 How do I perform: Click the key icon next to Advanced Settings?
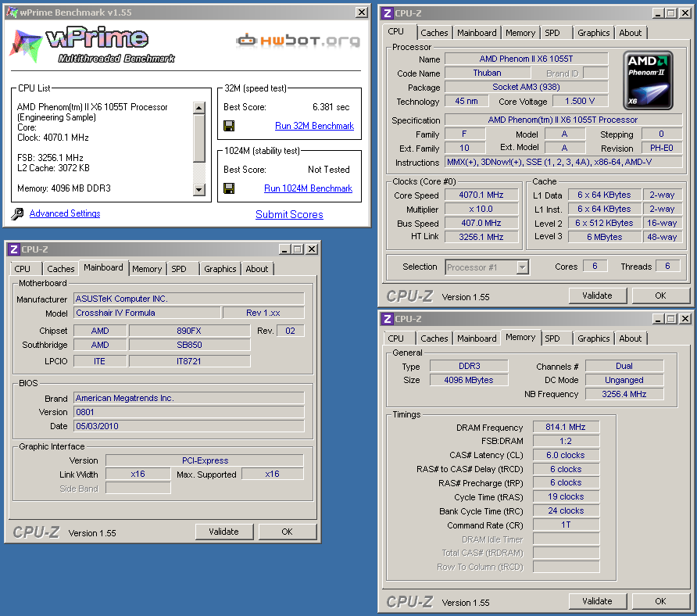[x=17, y=214]
